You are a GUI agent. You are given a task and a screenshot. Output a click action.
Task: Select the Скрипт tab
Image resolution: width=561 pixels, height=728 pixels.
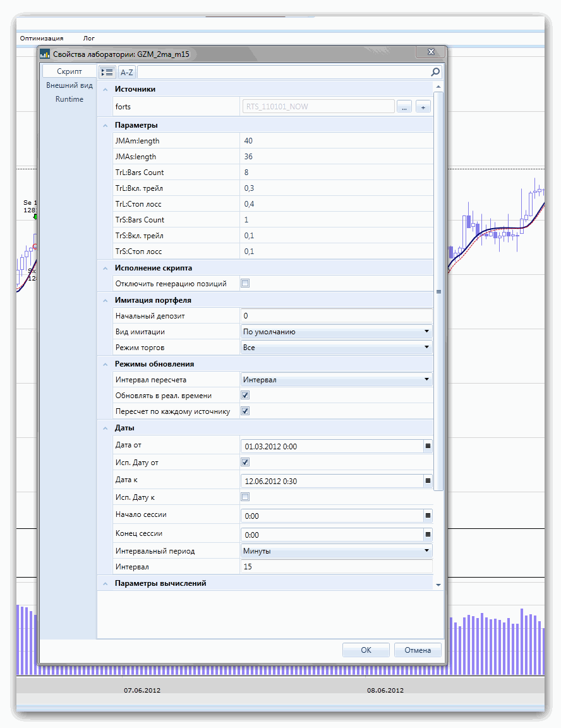click(x=69, y=71)
